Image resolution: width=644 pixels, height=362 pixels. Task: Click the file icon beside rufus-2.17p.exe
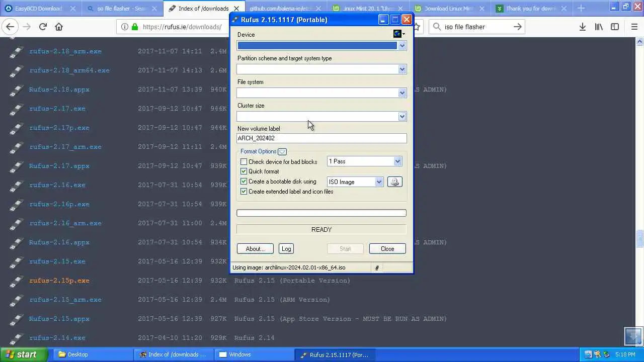[17, 128]
